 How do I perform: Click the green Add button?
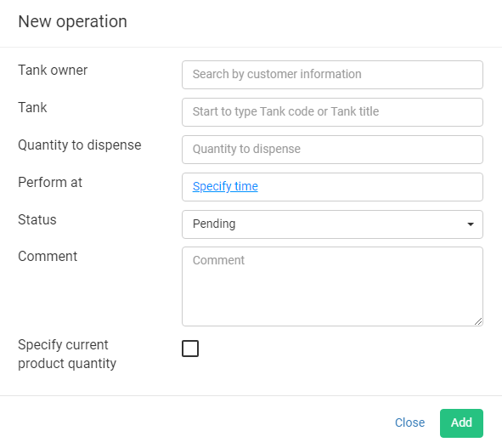(x=461, y=423)
